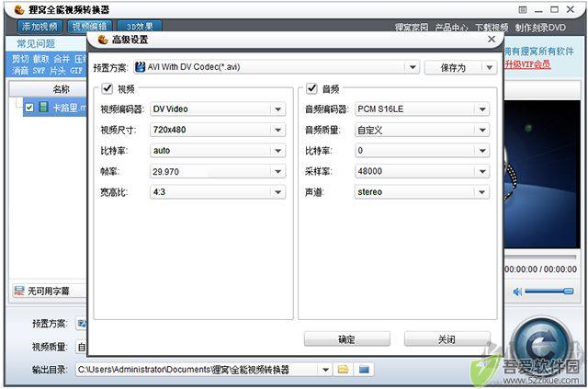Image resolution: width=588 pixels, height=389 pixels.
Task: Click the 消音 FAQ link
Action: point(20,71)
